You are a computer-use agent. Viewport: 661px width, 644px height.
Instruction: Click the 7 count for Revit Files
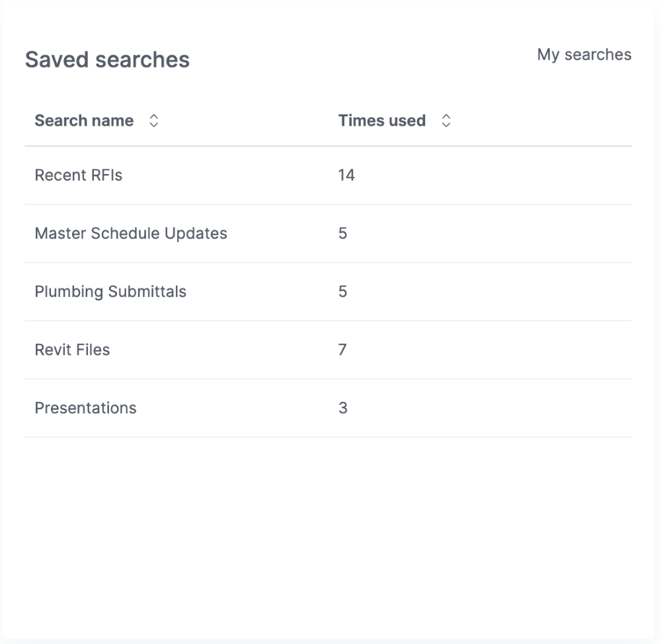click(342, 350)
